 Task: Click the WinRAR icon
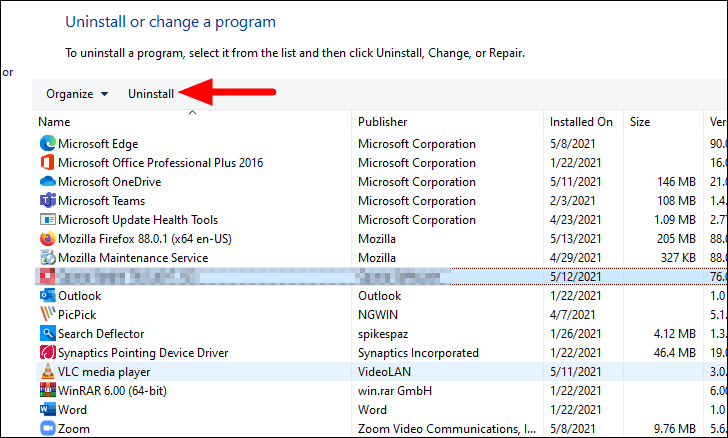pyautogui.click(x=47, y=391)
